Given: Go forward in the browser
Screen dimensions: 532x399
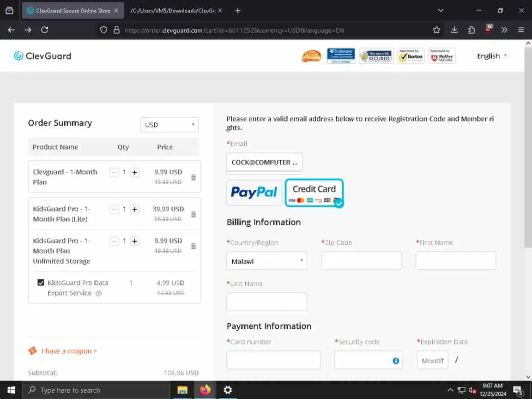Looking at the screenshot, I should [x=28, y=30].
